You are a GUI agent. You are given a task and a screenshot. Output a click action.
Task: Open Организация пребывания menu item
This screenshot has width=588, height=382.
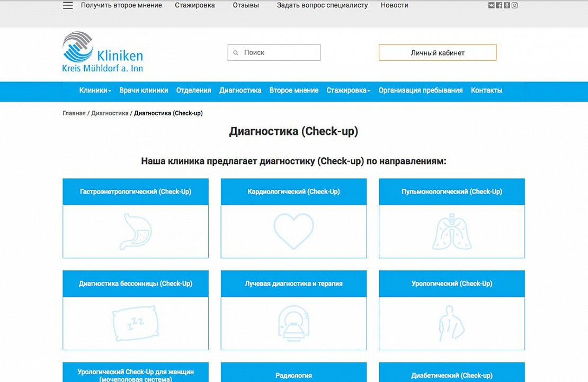click(x=420, y=90)
